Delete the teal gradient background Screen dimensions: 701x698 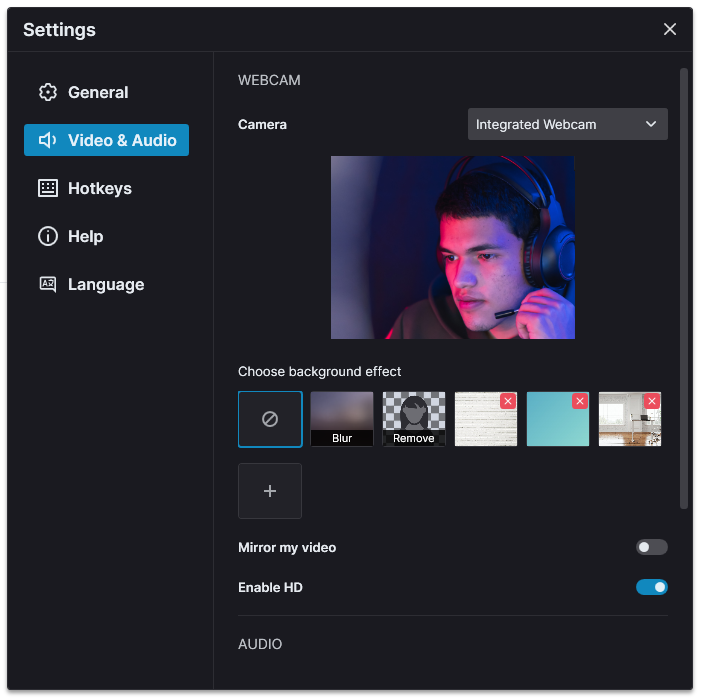coord(580,401)
